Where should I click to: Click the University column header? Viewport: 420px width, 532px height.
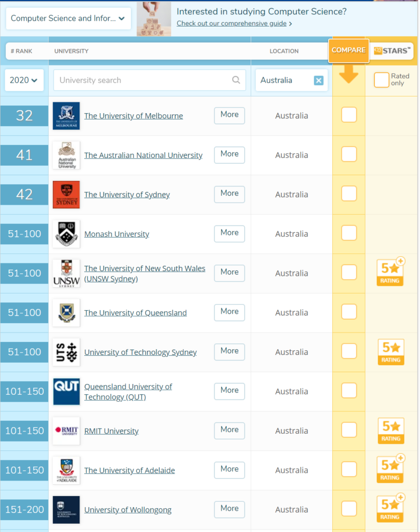click(x=71, y=51)
